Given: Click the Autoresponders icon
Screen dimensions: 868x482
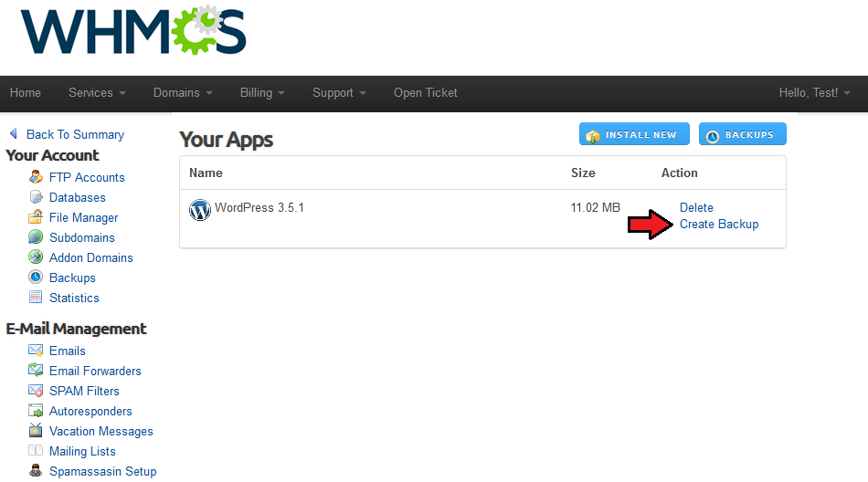Looking at the screenshot, I should pyautogui.click(x=36, y=411).
